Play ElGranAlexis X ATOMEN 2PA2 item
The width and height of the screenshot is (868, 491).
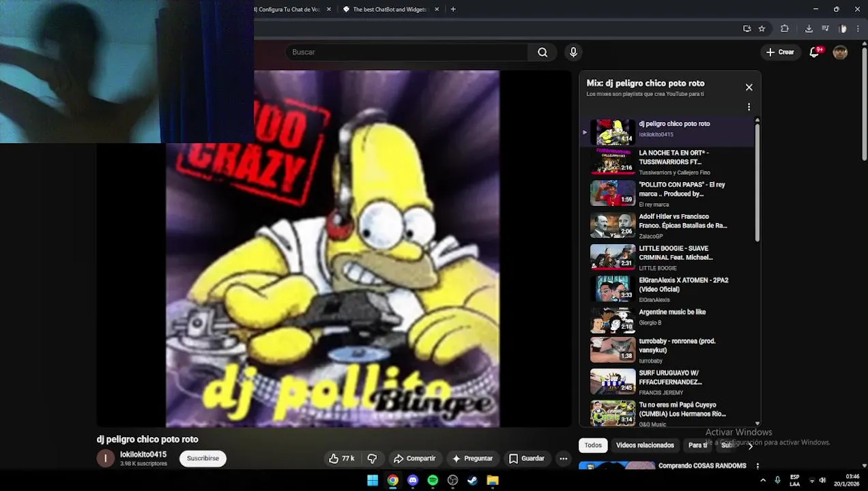667,289
